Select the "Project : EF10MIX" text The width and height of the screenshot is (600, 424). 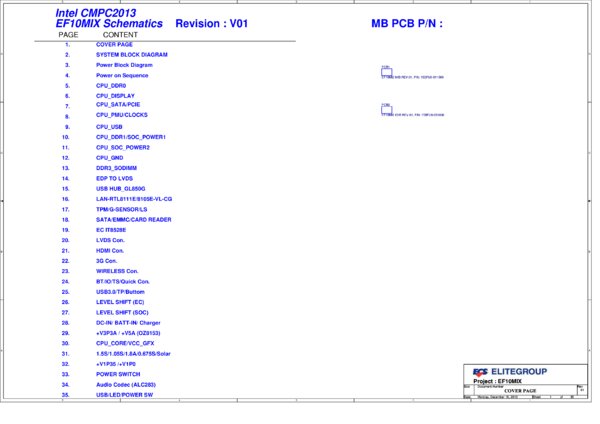(497, 381)
